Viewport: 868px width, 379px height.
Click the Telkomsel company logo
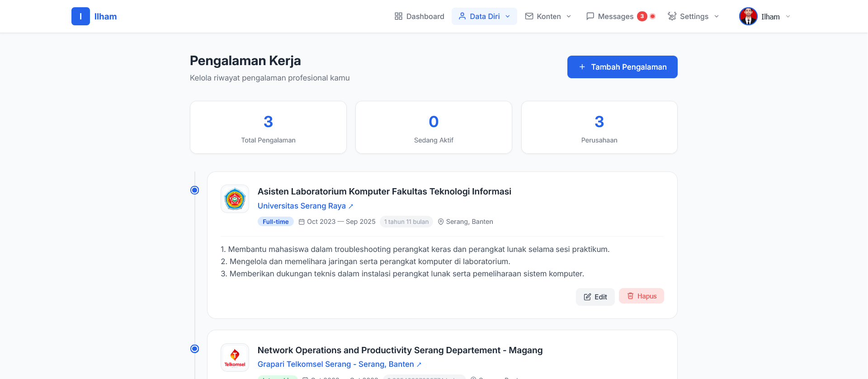pos(235,357)
